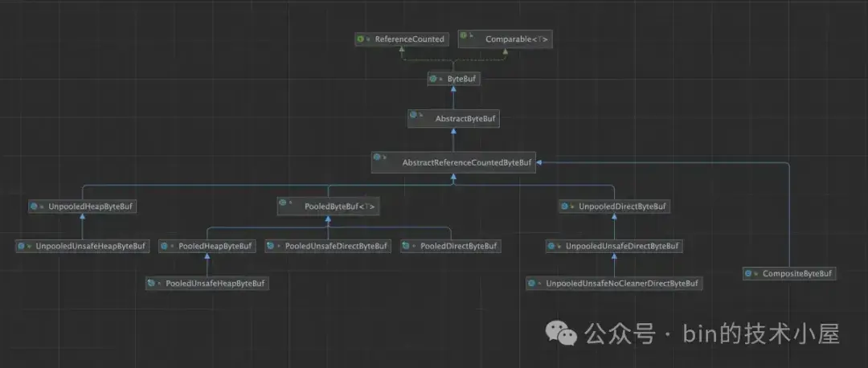
Task: Select the PooledHeapByteBuf node
Action: (207, 246)
